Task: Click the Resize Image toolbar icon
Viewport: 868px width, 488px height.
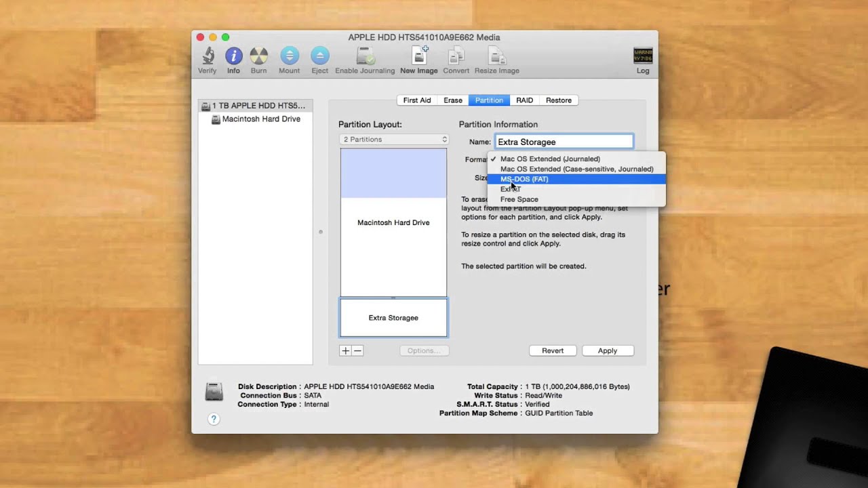Action: click(x=497, y=56)
